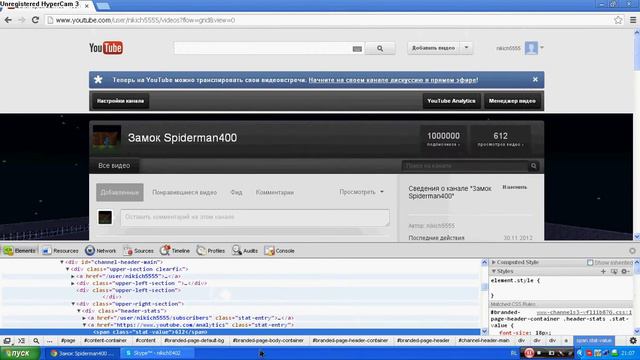Collapse the header-stats div node
The height and width of the screenshot is (360, 640).
click(79, 311)
